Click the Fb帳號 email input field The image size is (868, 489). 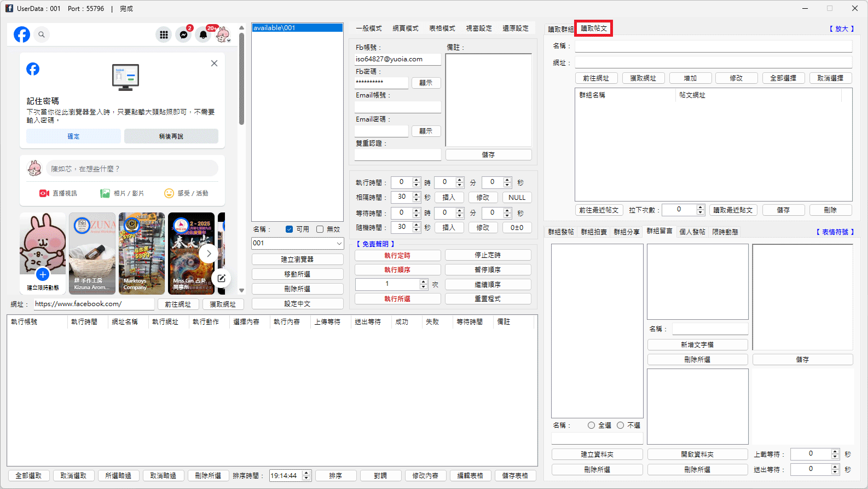pyautogui.click(x=397, y=59)
